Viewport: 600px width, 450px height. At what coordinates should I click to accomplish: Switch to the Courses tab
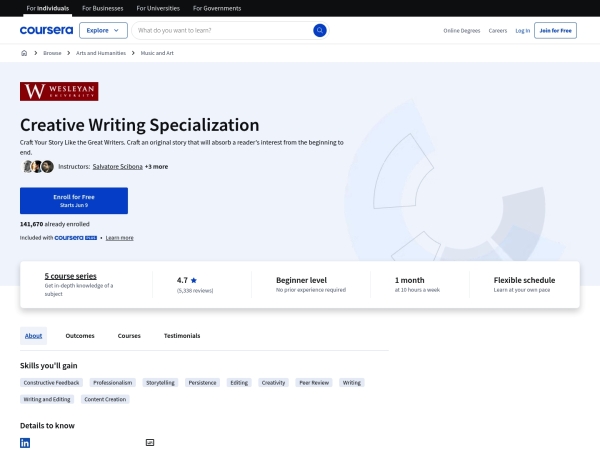pos(129,336)
